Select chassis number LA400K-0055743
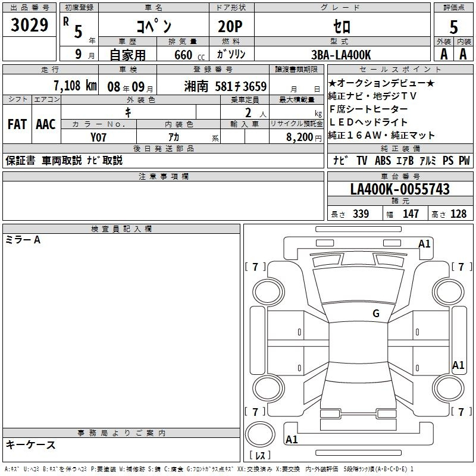Viewport: 476px width, 476px height. pos(400,189)
